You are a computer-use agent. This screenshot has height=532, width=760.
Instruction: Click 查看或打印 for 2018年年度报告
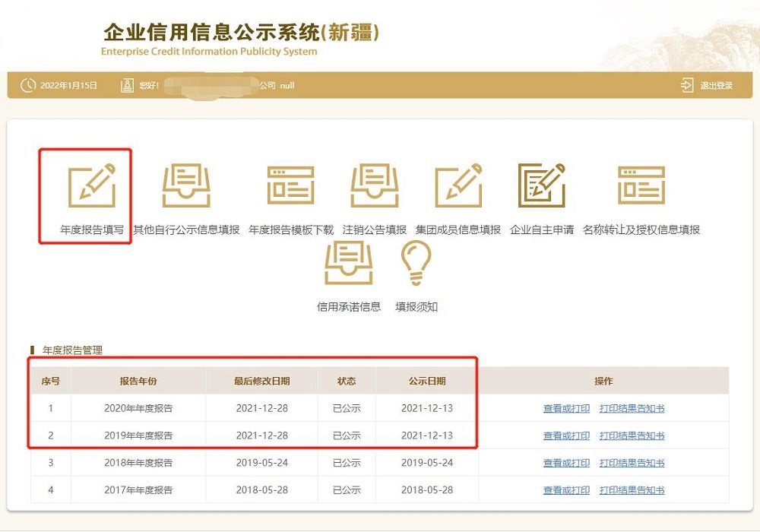point(566,463)
